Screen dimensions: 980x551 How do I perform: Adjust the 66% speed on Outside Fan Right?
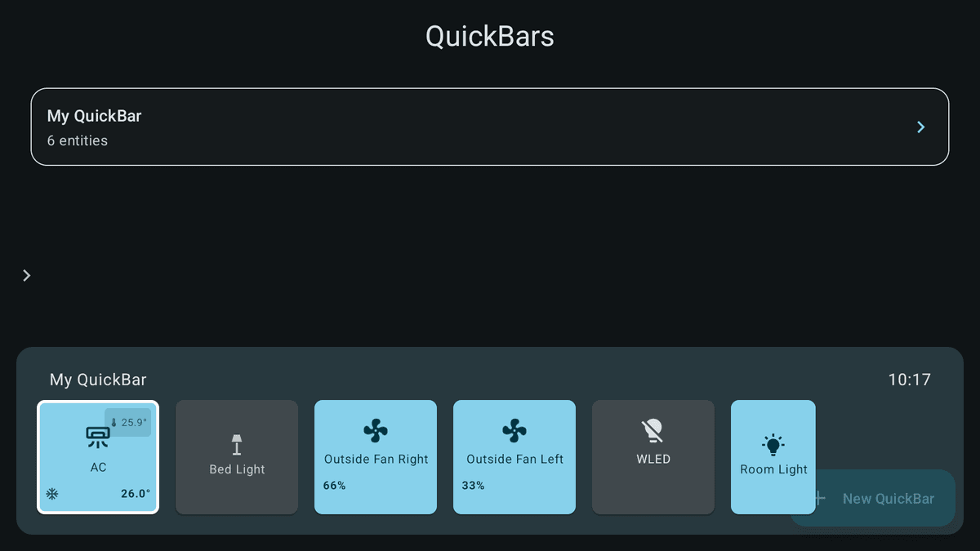[x=335, y=485]
